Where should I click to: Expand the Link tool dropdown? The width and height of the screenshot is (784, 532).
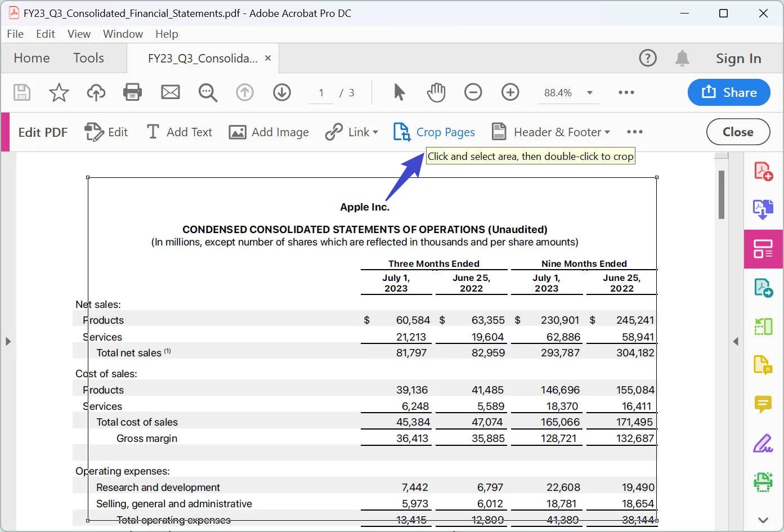coord(373,132)
